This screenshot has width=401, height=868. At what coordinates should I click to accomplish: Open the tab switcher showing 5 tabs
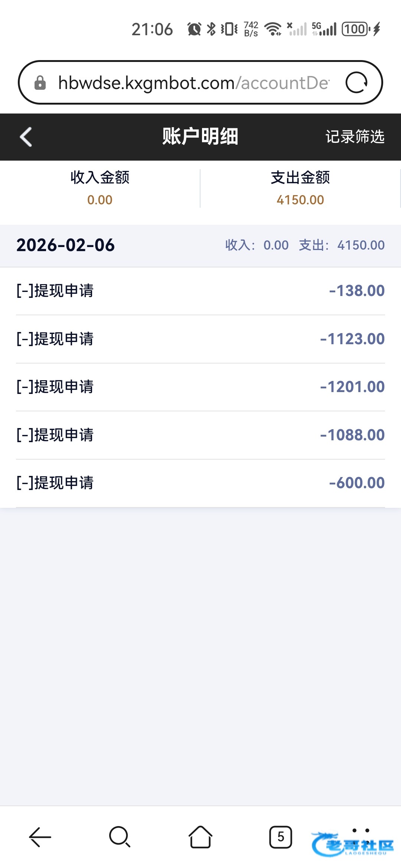[280, 837]
